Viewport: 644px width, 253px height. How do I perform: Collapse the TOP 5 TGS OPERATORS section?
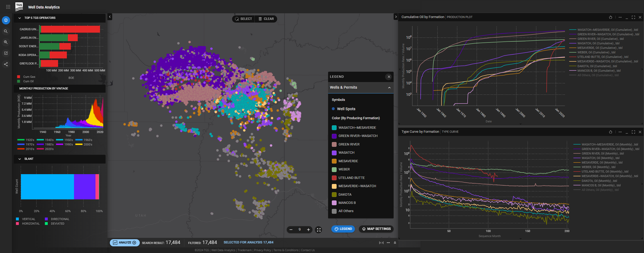(x=20, y=18)
